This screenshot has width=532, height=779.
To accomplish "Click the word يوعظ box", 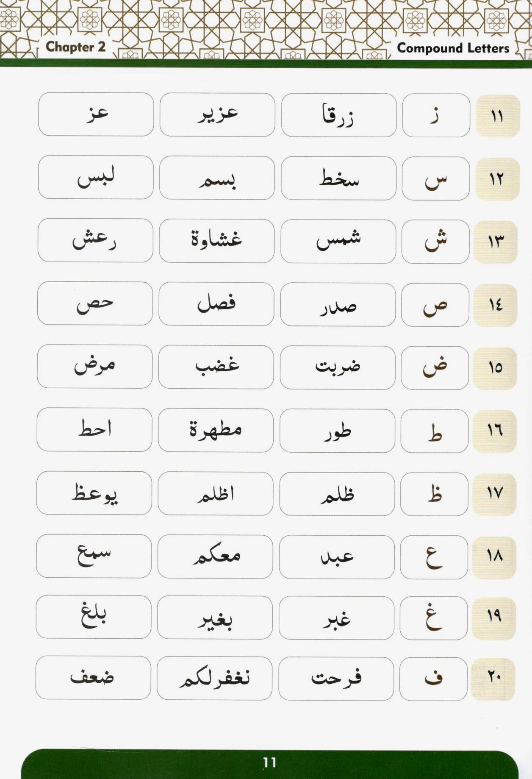I will click(94, 493).
